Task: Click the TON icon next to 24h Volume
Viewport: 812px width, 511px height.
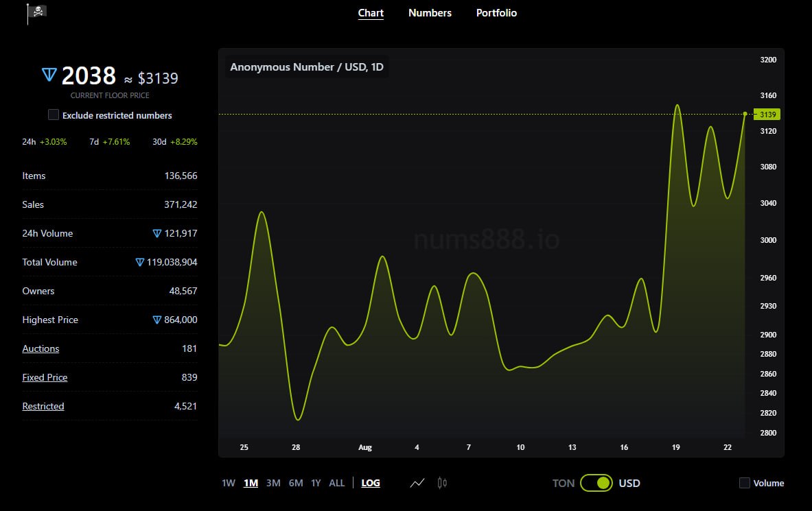Action: click(x=157, y=233)
